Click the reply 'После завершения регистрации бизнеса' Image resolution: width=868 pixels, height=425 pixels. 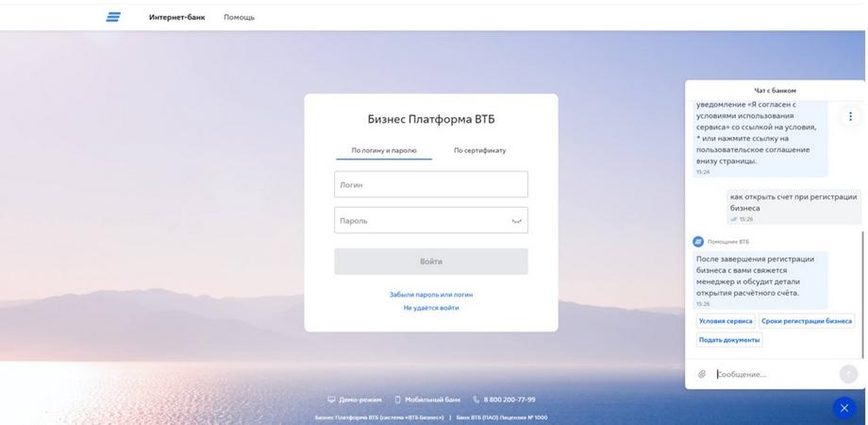click(x=760, y=280)
